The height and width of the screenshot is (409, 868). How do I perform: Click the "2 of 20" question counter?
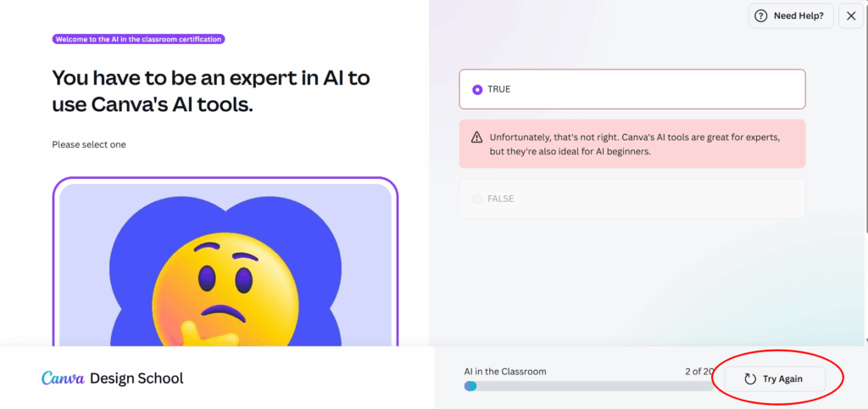pyautogui.click(x=698, y=371)
